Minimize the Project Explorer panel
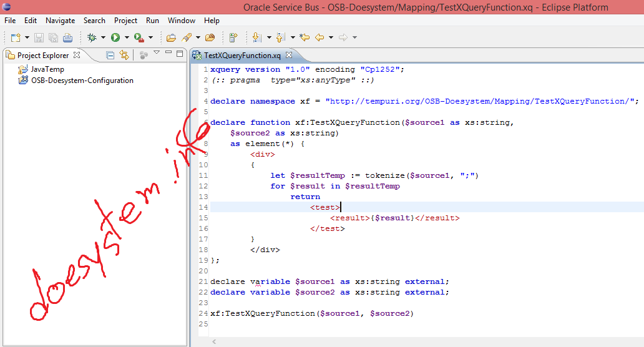This screenshot has width=644, height=347. coord(168,52)
